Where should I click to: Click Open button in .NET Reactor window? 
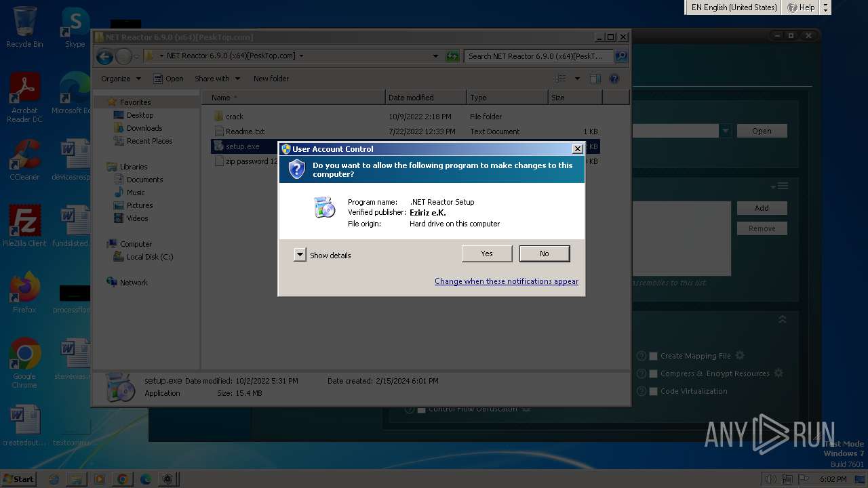(x=762, y=131)
